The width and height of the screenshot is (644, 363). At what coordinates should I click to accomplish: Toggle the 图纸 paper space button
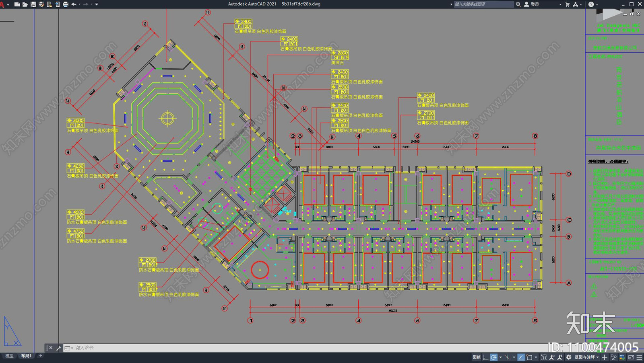pos(477,357)
